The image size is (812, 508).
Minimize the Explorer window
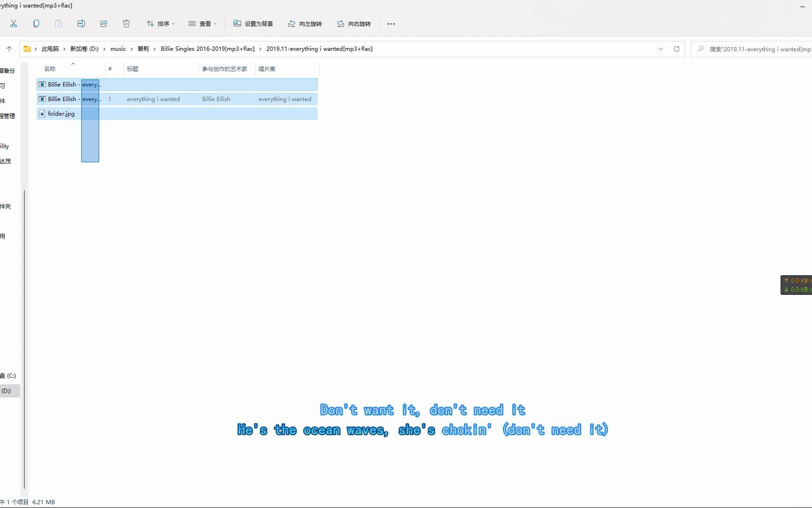tap(803, 6)
